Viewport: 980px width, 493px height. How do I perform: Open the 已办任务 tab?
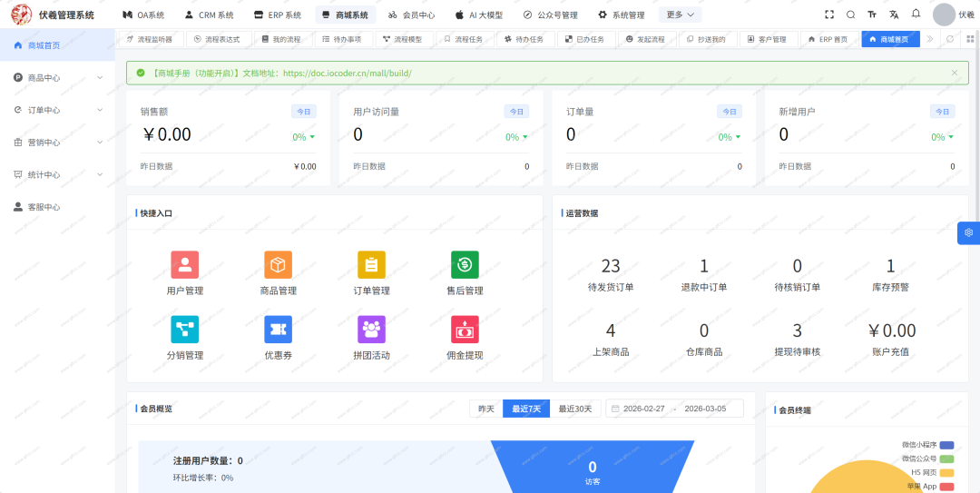tap(585, 39)
